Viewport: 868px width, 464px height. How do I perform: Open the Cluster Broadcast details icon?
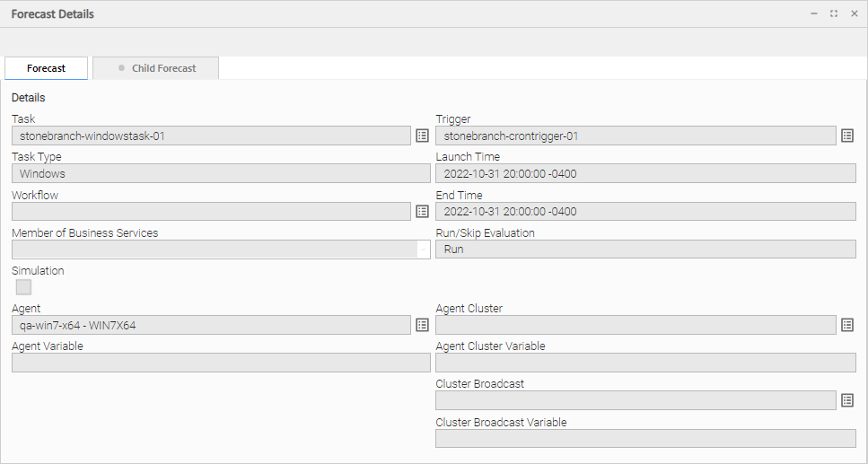coord(847,400)
